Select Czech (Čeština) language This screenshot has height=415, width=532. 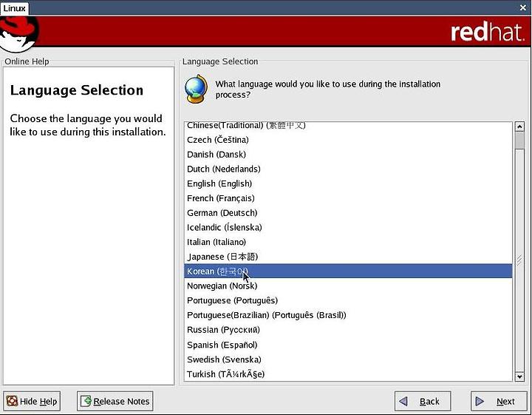(348, 140)
